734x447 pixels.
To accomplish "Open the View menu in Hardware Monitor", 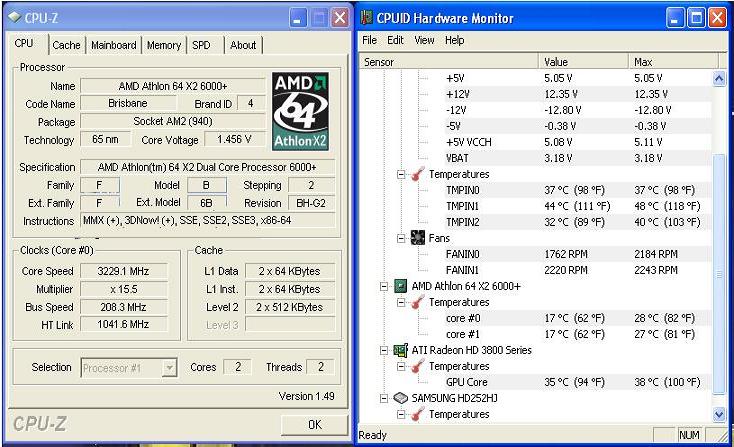I will click(424, 40).
